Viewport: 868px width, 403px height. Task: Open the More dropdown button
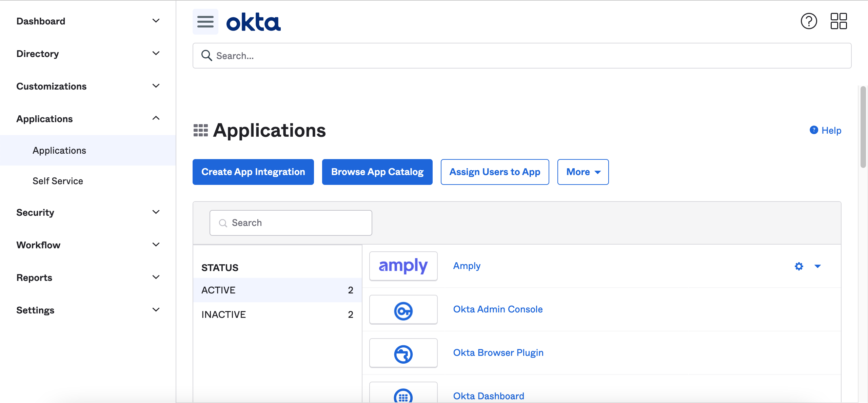583,172
